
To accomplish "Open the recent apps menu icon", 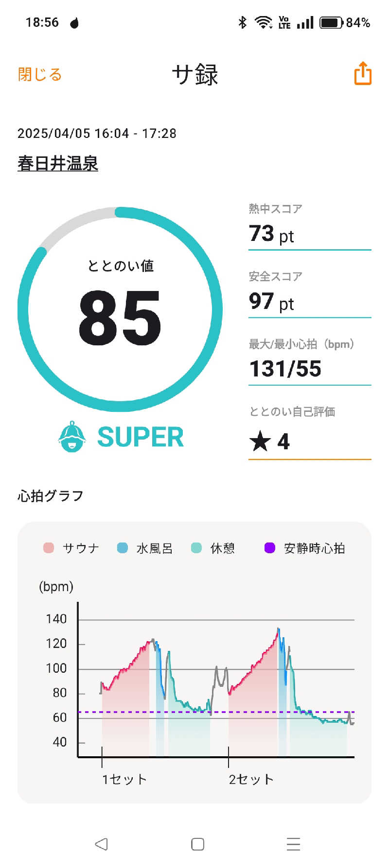I will tap(293, 844).
